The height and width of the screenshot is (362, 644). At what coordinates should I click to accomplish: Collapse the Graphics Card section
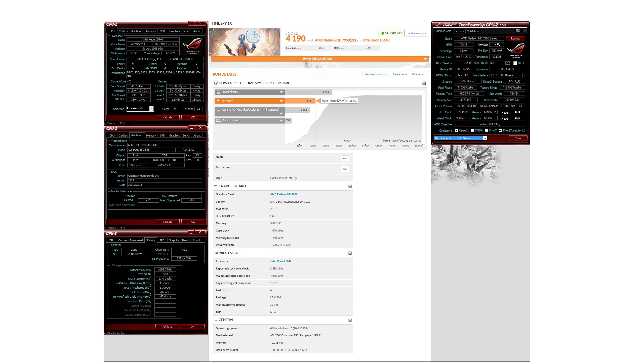350,186
